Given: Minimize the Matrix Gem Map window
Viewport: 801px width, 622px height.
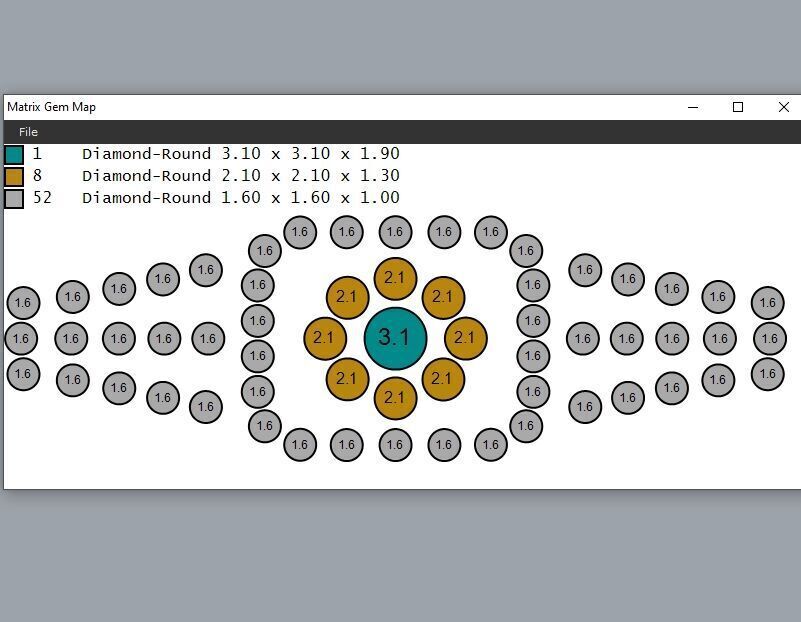Looking at the screenshot, I should [x=693, y=107].
